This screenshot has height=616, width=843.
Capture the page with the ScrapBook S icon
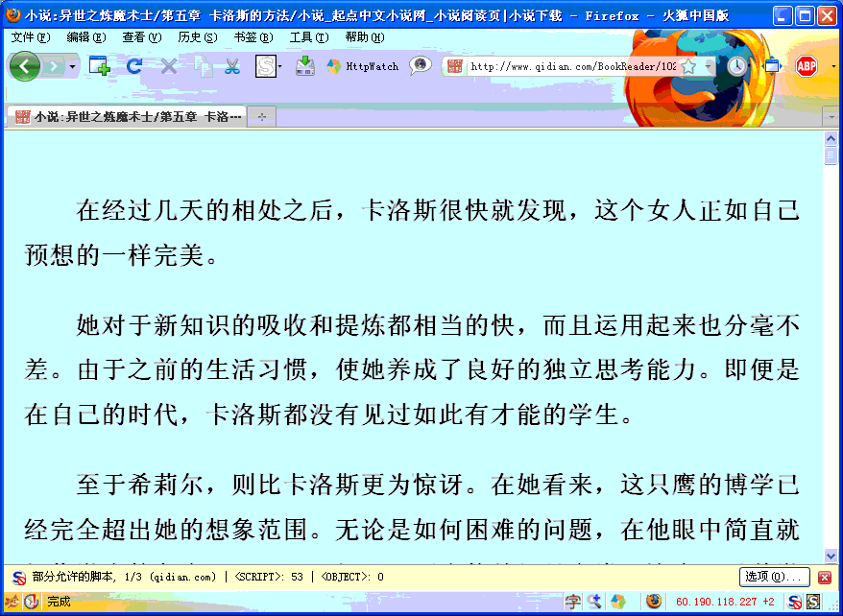[265, 66]
